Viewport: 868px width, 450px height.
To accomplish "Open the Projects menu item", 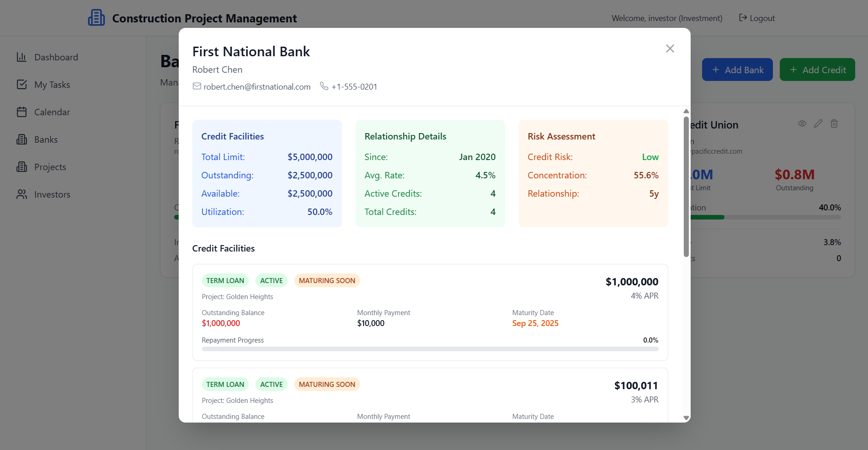I will pos(50,167).
